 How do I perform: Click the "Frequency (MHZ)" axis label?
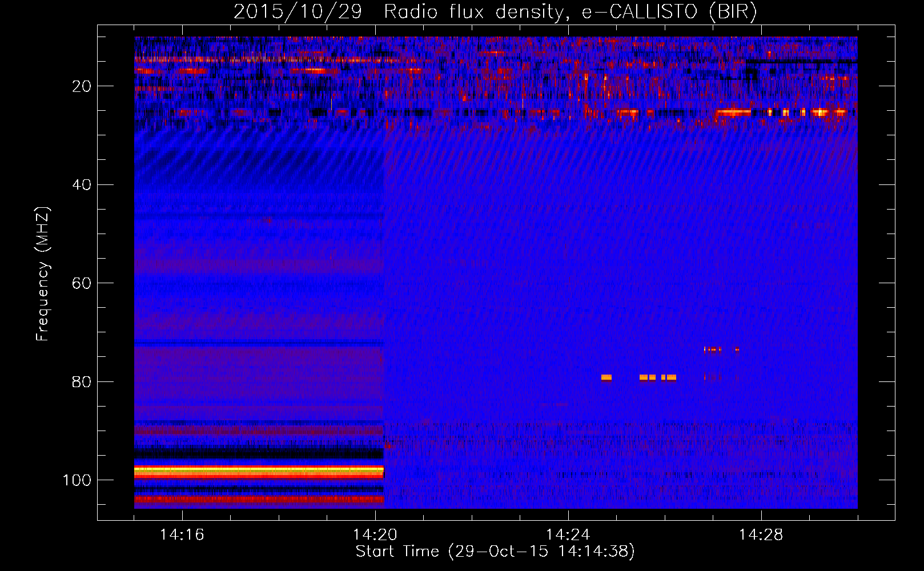point(43,274)
